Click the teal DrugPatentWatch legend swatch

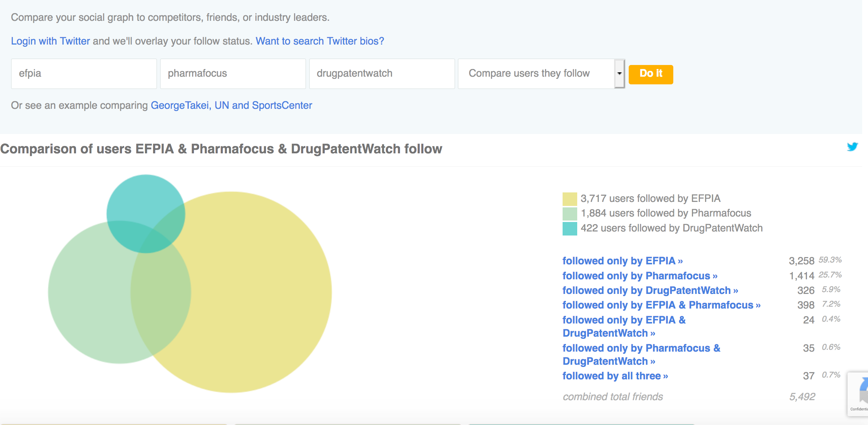[x=570, y=229]
